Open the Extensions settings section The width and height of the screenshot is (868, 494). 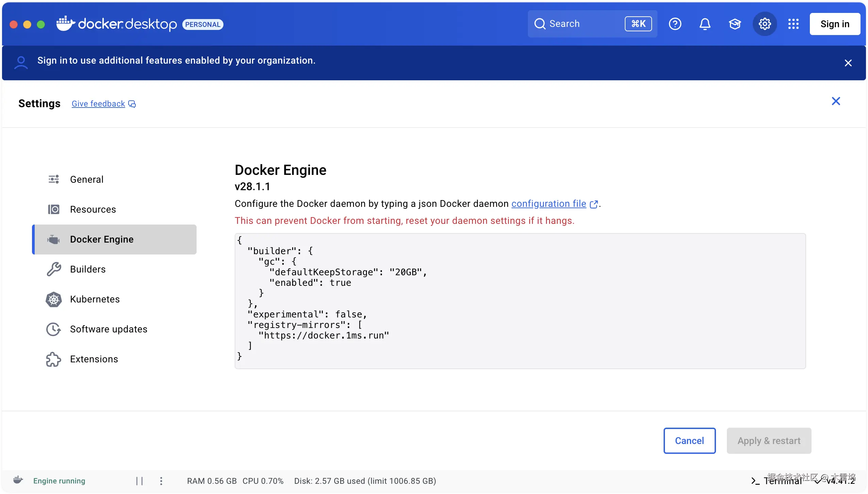(x=94, y=359)
